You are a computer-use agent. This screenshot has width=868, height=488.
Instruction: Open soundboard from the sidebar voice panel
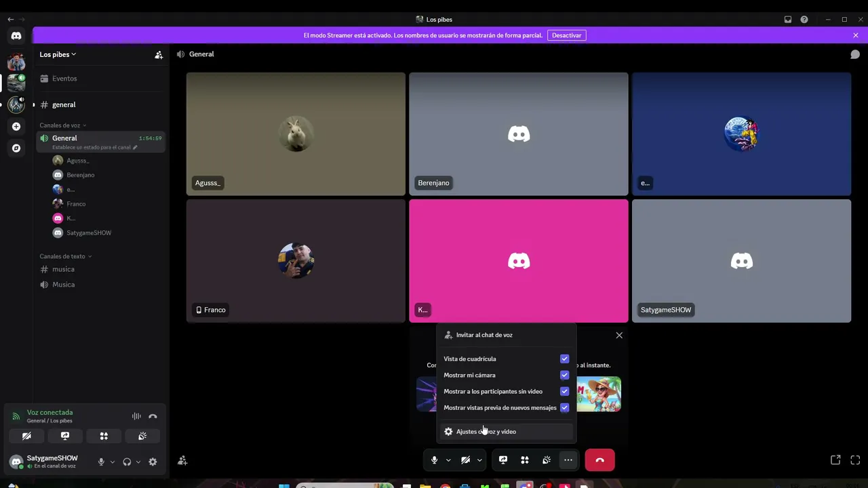(x=142, y=436)
